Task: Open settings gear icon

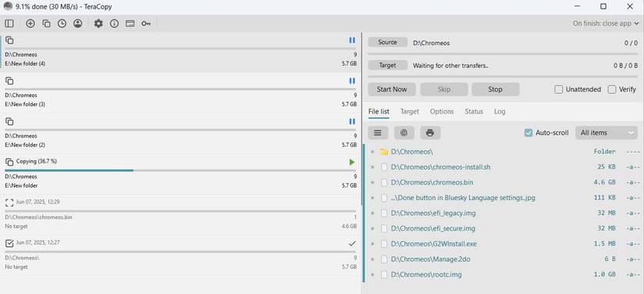Action: pyautogui.click(x=98, y=23)
